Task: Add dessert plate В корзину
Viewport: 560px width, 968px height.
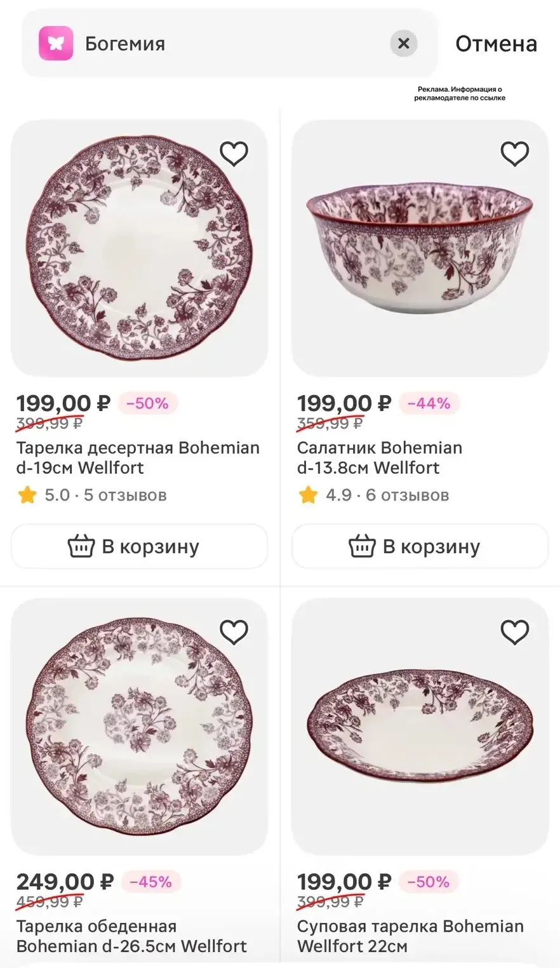Action: (140, 546)
